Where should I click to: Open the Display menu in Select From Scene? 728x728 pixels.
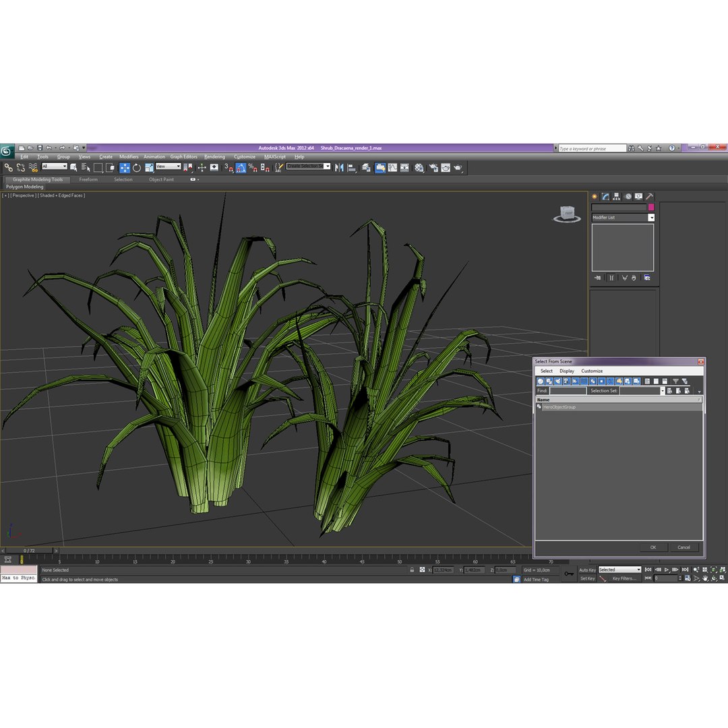point(566,371)
